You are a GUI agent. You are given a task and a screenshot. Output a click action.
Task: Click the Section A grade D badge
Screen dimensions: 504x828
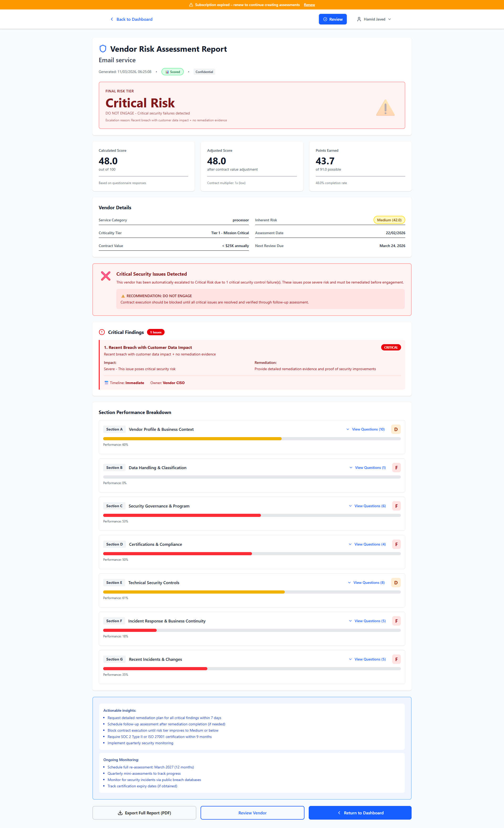coord(396,429)
